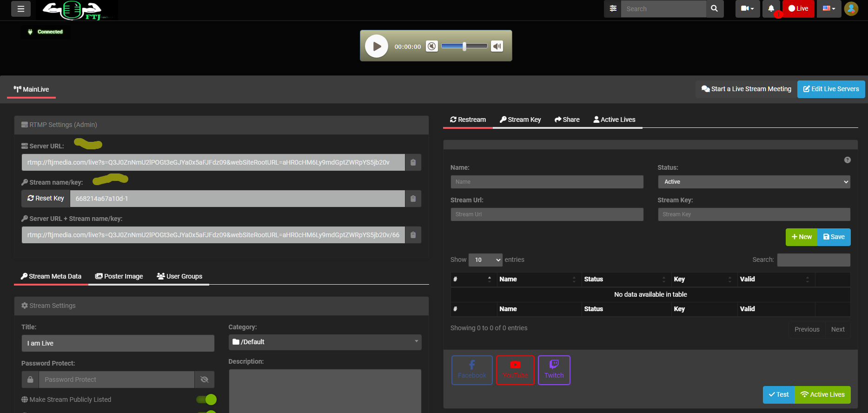Copy the stream name/key to clipboard
Viewport: 868px width, 413px height.
(x=413, y=199)
